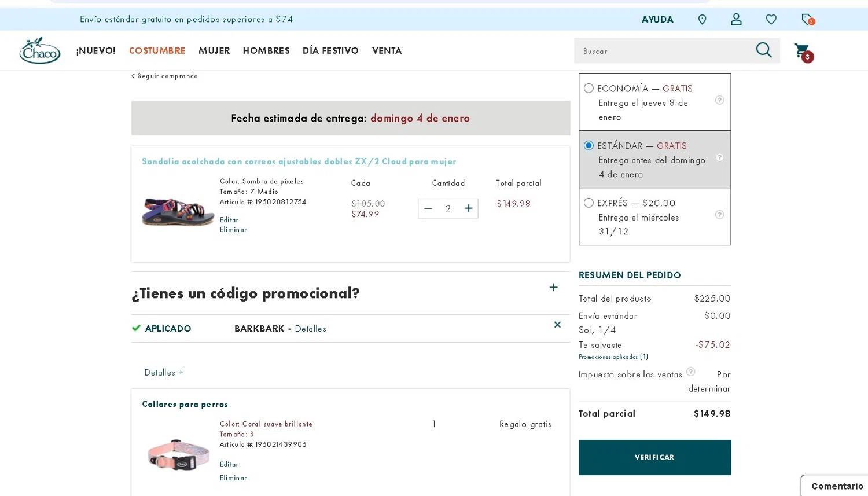Viewport: 868px width, 496px height.
Task: Click Fecha estimada de entrega banner
Action: tap(351, 118)
